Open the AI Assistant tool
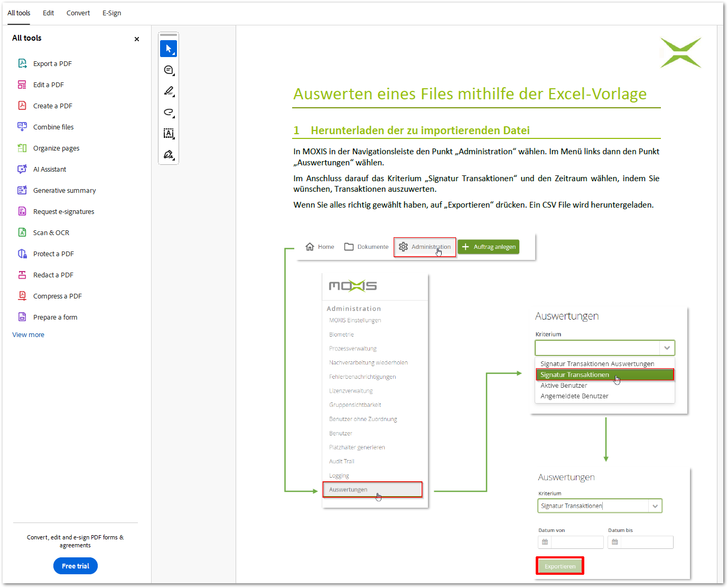This screenshot has width=728, height=588. click(x=49, y=169)
